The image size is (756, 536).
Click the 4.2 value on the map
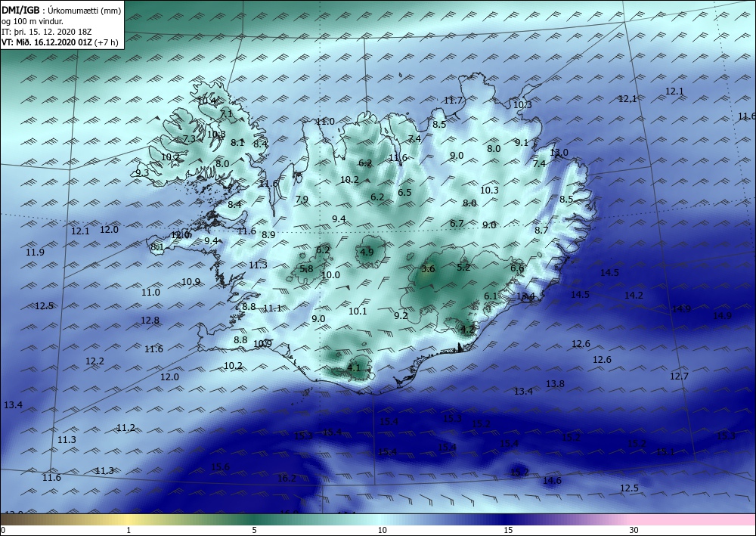click(468, 329)
